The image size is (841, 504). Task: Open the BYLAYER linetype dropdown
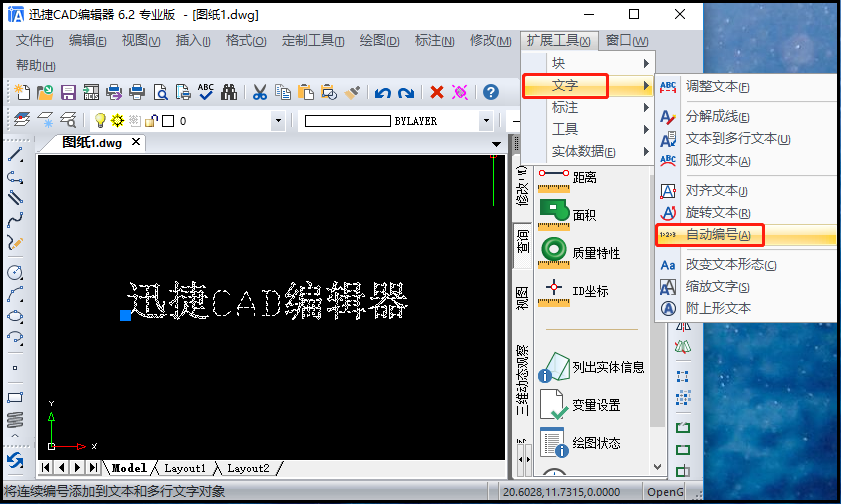pyautogui.click(x=486, y=121)
